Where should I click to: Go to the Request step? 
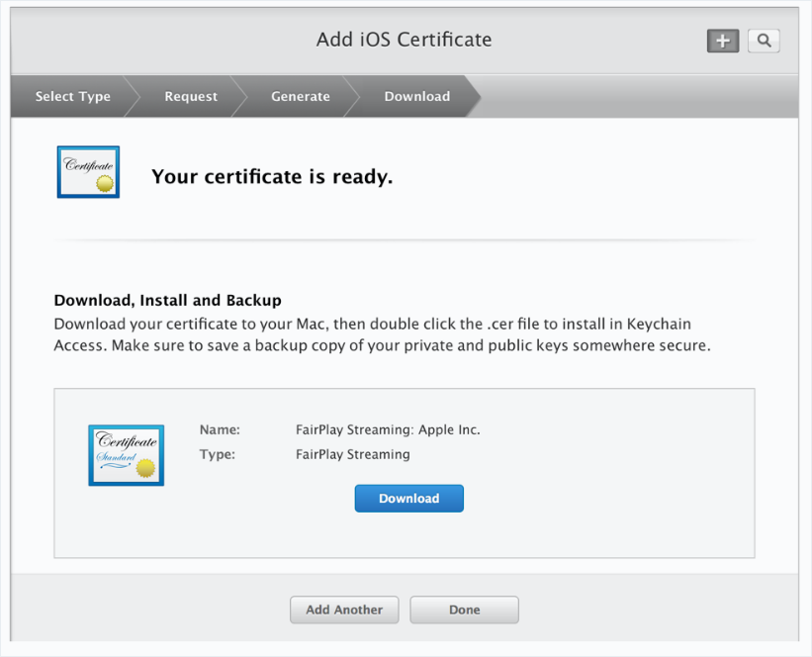point(191,96)
